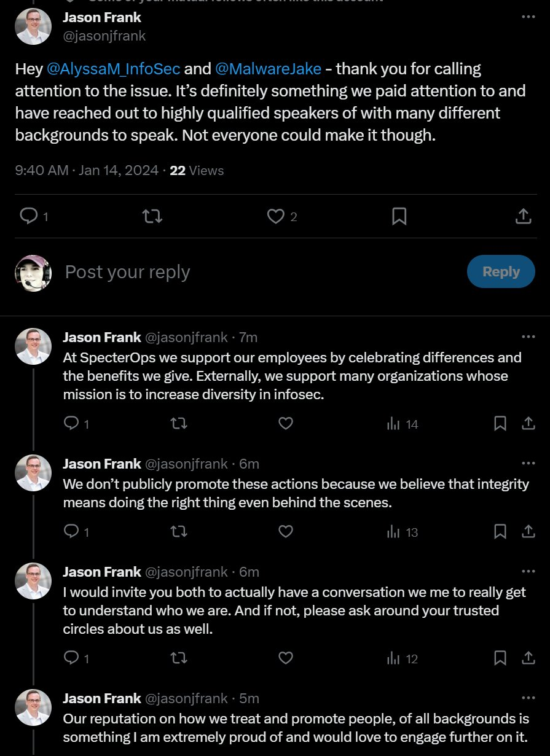Screen dimensions: 550x756
Task: Retweet the main tweet from Jason Frank
Action: coord(152,216)
